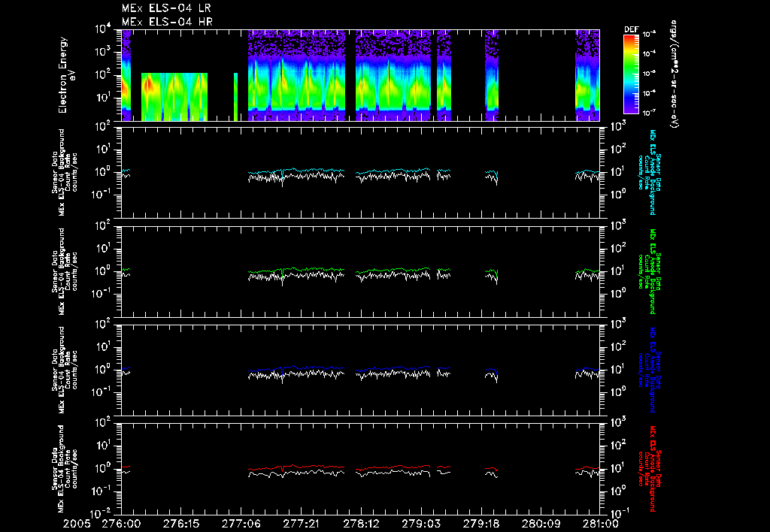Click the wide spectrogram segment starting at 277:06

coord(296,75)
